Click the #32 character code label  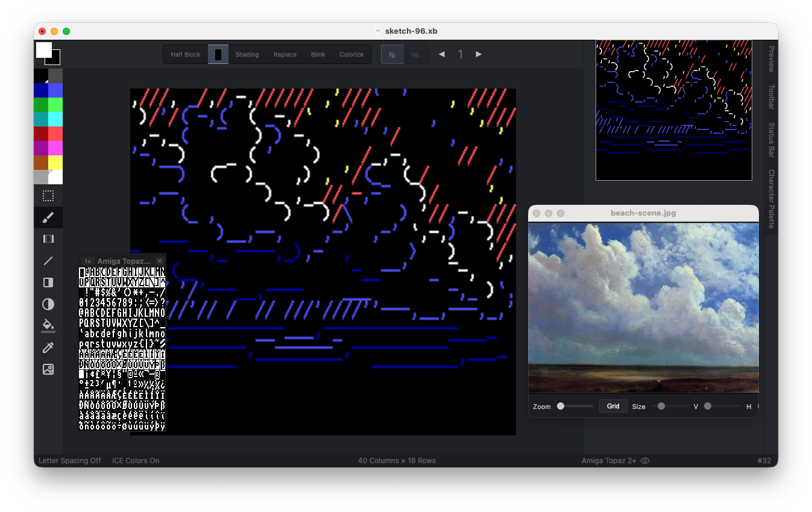pos(764,460)
